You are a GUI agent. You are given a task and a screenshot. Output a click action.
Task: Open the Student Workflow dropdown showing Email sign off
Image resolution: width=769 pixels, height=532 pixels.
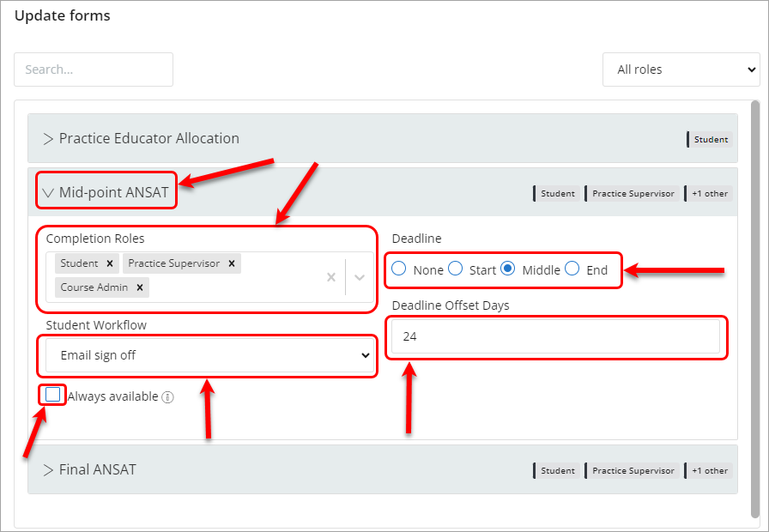tap(206, 355)
